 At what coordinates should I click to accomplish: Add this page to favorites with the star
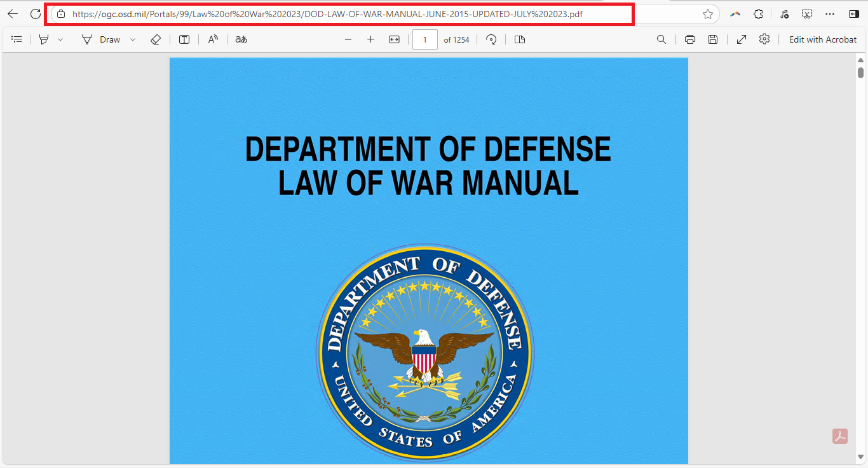pos(708,14)
